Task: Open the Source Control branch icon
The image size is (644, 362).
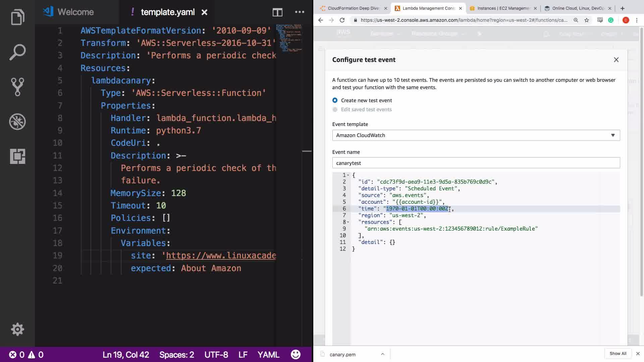Action: pos(17,87)
